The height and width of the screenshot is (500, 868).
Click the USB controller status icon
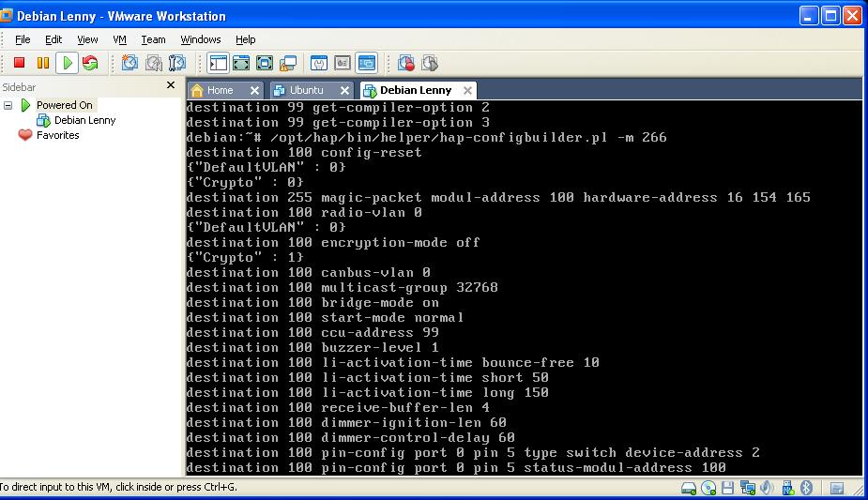coord(787,488)
